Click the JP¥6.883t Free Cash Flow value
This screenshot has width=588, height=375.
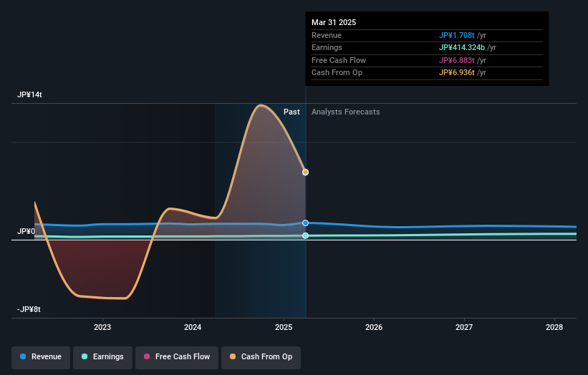point(457,60)
